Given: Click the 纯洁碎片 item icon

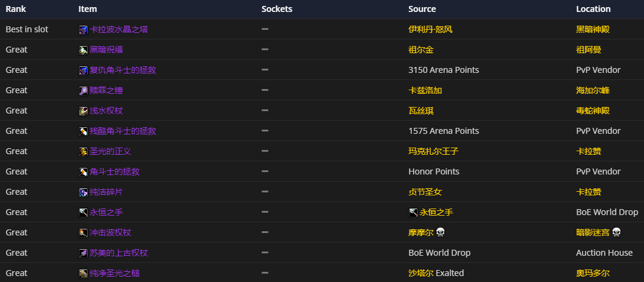Looking at the screenshot, I should click(x=84, y=192).
